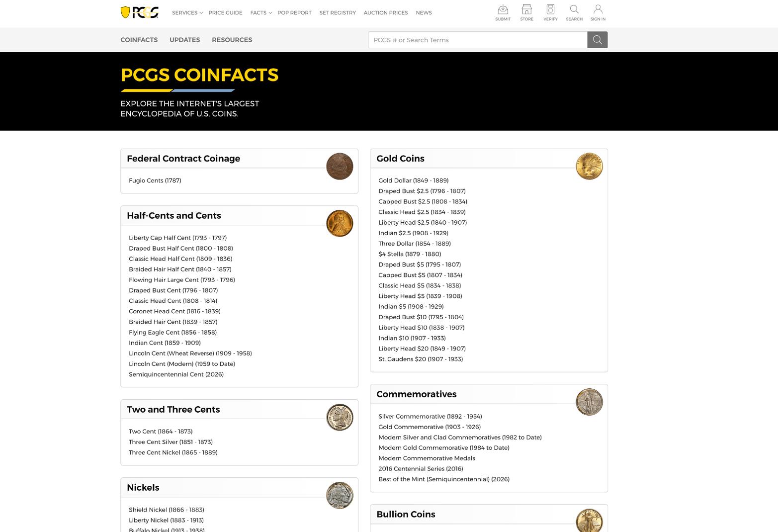Screen dimensions: 778x532
Task: Click the Buffalo nickel coin thumbnail
Action: click(x=340, y=495)
